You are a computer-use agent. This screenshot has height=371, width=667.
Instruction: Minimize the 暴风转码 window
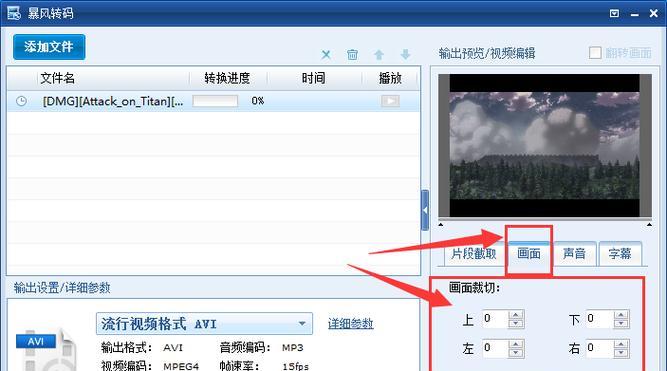[x=635, y=14]
